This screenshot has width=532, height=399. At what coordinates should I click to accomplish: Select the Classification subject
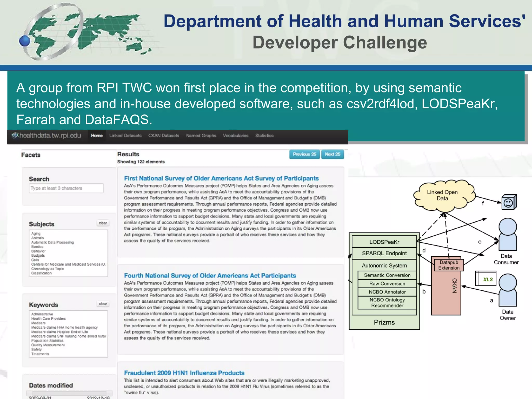tap(42, 273)
